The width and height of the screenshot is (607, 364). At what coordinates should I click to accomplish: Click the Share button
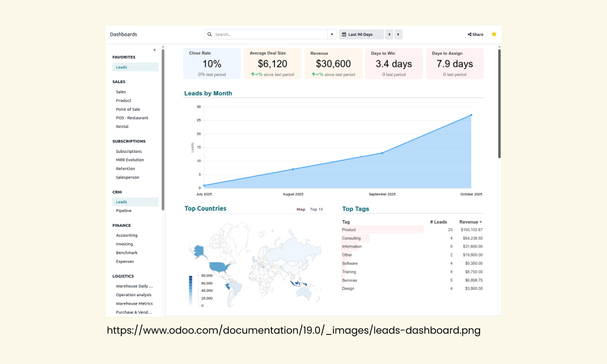475,35
